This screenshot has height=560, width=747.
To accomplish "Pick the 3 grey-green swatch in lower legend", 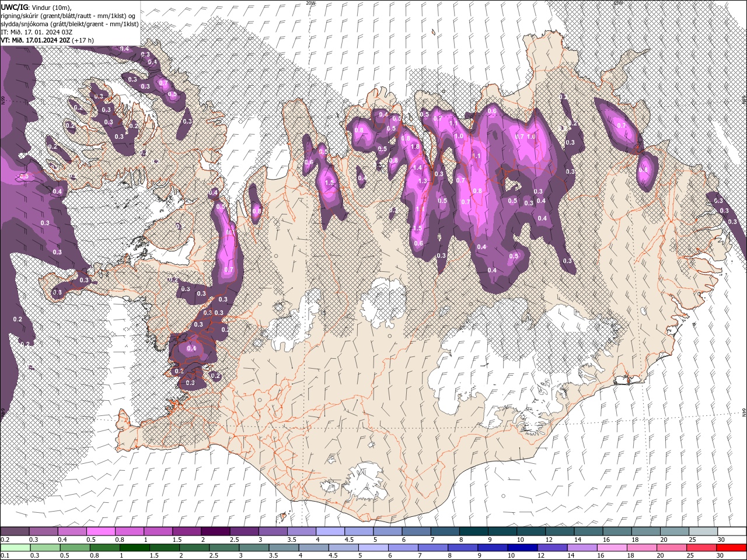I will click(253, 548).
